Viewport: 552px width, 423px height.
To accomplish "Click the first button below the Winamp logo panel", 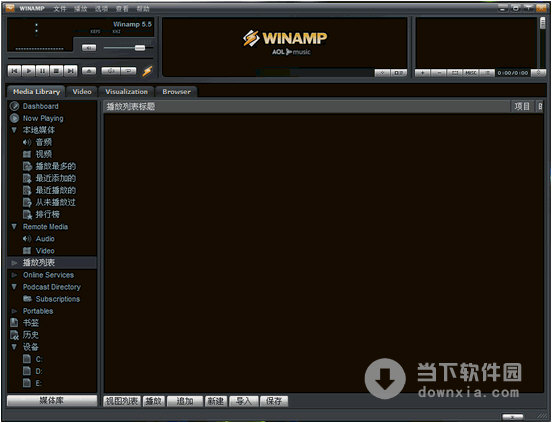I will (x=382, y=73).
